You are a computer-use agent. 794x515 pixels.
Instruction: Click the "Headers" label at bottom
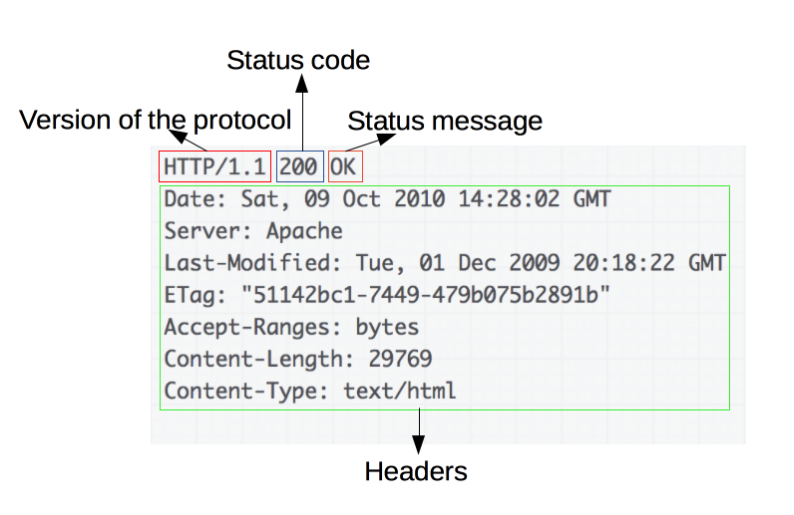pyautogui.click(x=415, y=470)
